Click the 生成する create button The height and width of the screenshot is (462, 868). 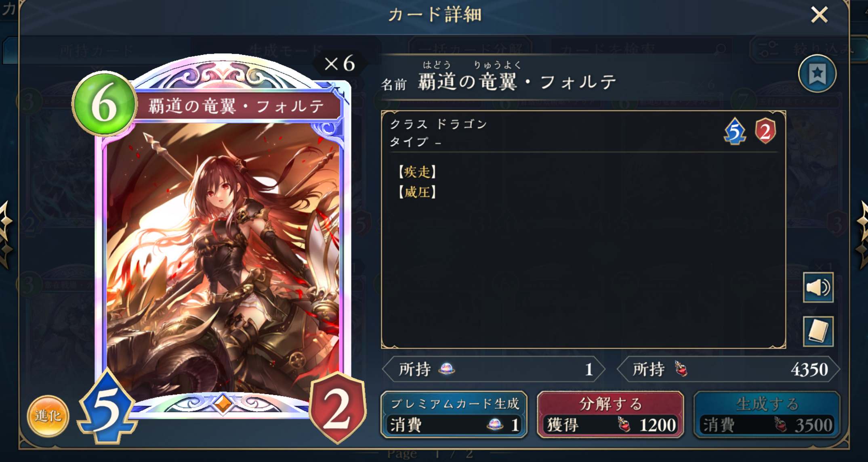click(x=767, y=414)
